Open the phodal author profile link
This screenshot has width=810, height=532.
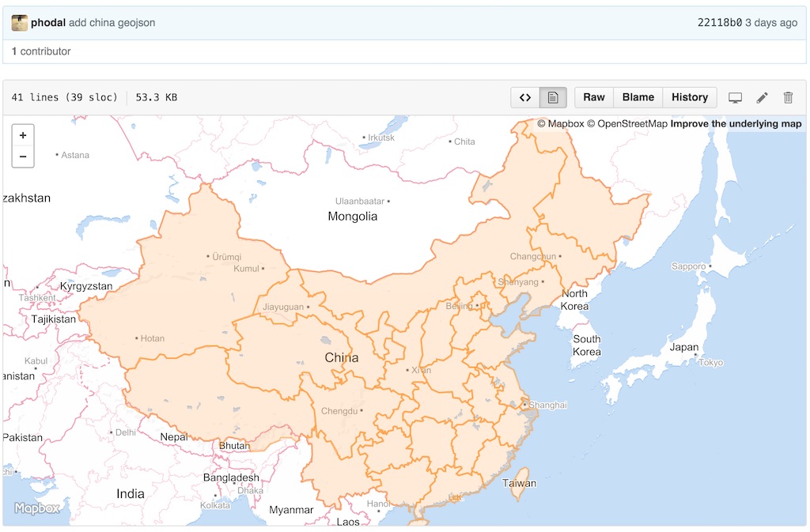coord(48,23)
